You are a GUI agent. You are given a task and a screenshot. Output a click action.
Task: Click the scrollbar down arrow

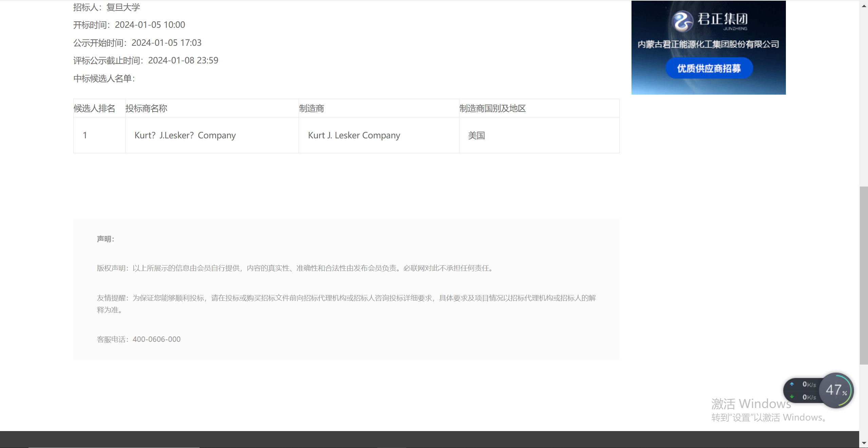pyautogui.click(x=864, y=443)
